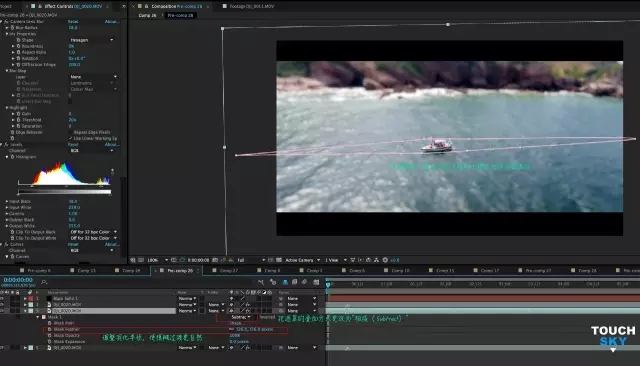Screen dimensions: 640x366
Task: Open the Full resolution dropdown
Action: [251, 260]
